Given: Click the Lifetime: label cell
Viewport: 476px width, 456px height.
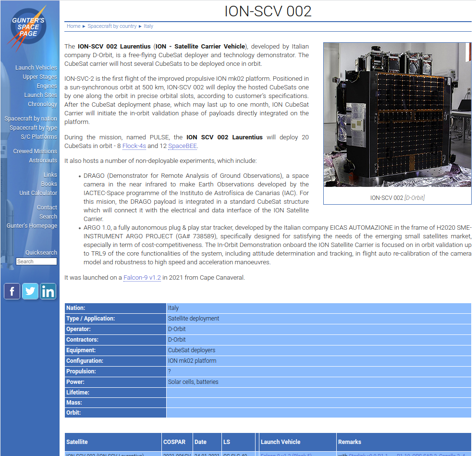Looking at the screenshot, I should [115, 392].
